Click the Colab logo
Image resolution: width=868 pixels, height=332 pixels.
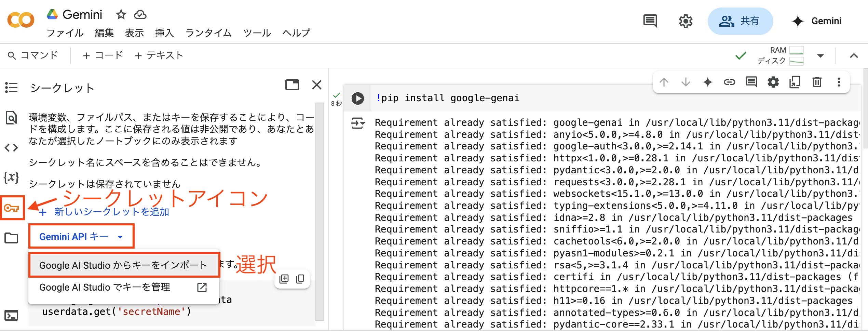point(21,20)
